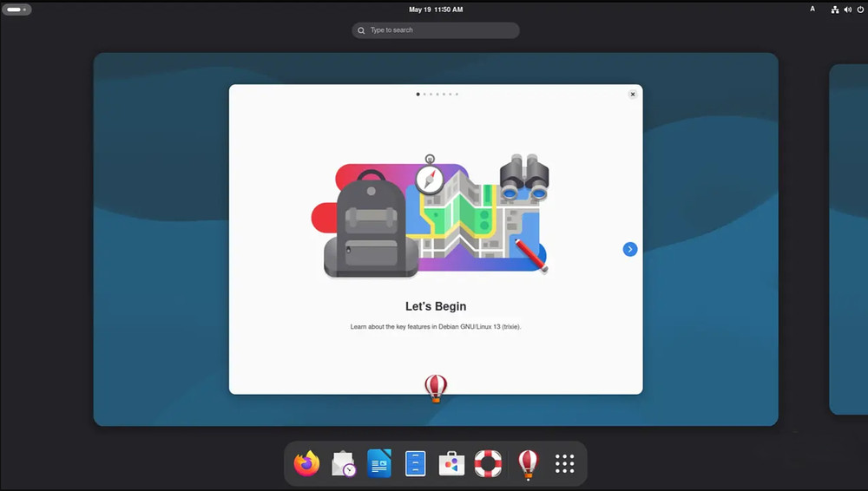
Task: Click the "Let's Begin" heading
Action: (436, 306)
